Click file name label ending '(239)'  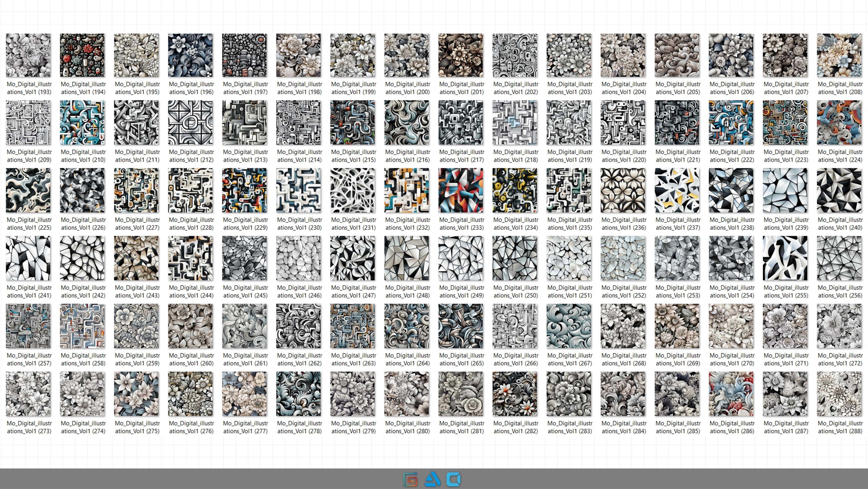pyautogui.click(x=786, y=223)
